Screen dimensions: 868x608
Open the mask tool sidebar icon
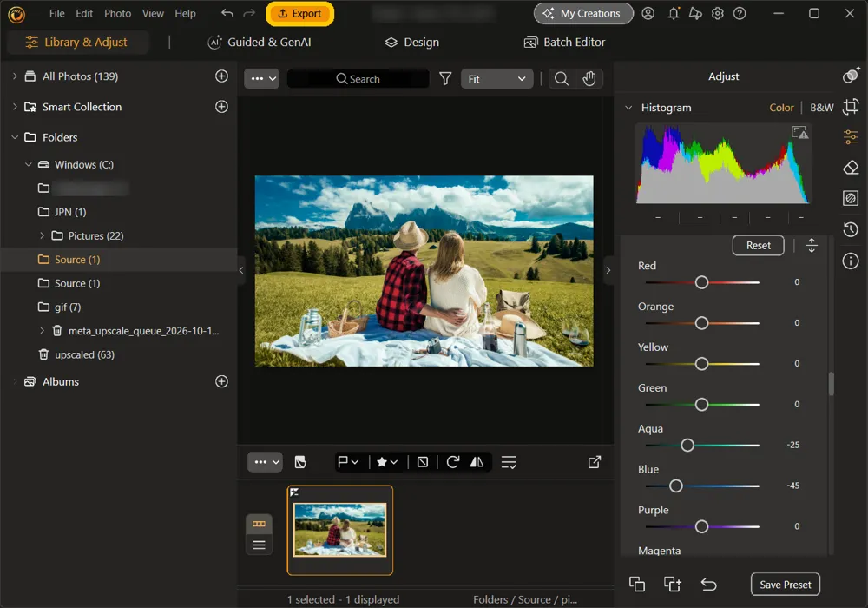(x=851, y=198)
